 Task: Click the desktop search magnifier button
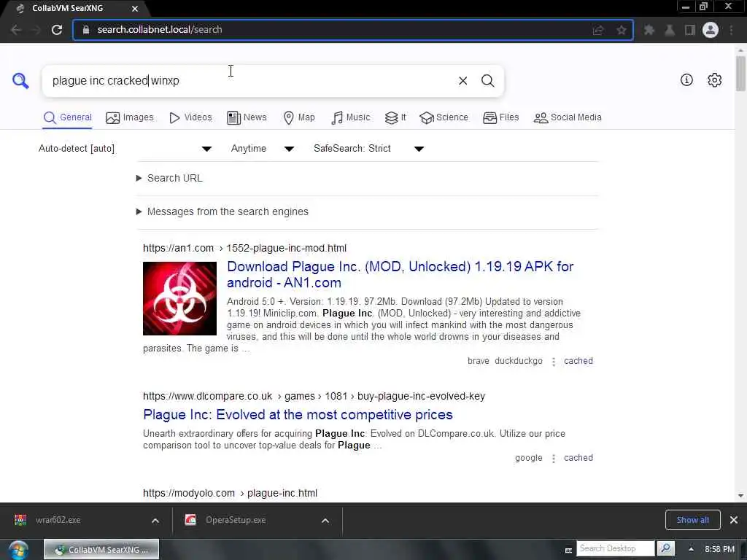[x=665, y=549]
